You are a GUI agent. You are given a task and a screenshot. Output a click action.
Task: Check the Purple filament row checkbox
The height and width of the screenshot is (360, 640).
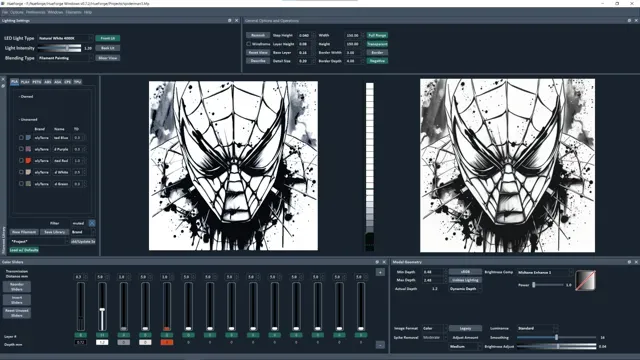(x=21, y=149)
